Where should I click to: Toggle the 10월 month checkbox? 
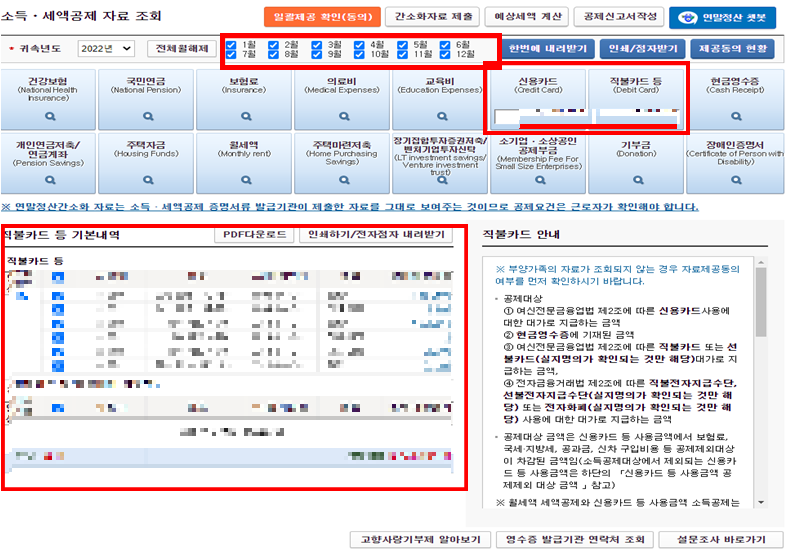359,54
